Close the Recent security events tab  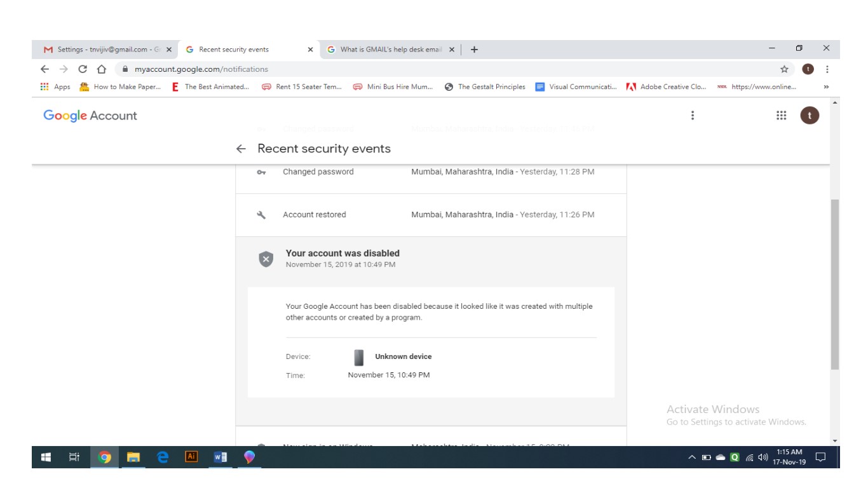point(310,50)
